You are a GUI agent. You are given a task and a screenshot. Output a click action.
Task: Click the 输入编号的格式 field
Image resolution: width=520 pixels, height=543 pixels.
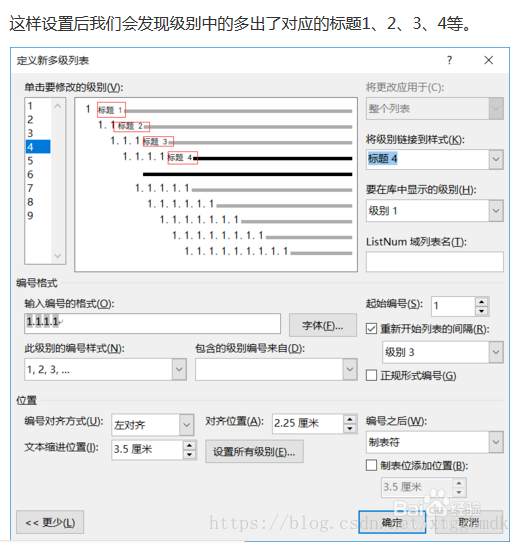(152, 323)
